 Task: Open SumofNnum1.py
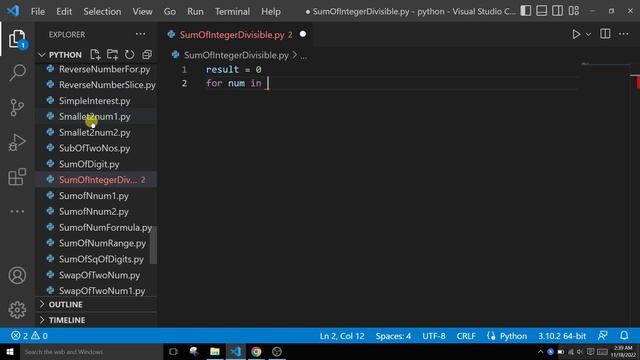tap(93, 196)
